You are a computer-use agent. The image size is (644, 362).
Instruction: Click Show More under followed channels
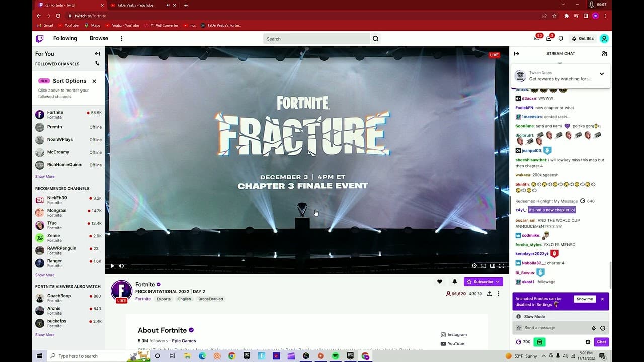coord(45,177)
